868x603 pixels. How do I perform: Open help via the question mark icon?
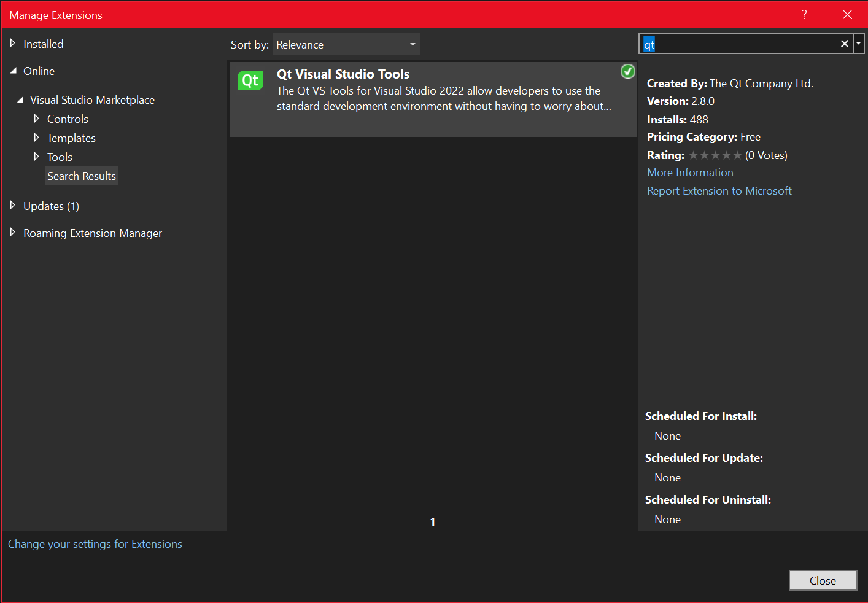804,14
